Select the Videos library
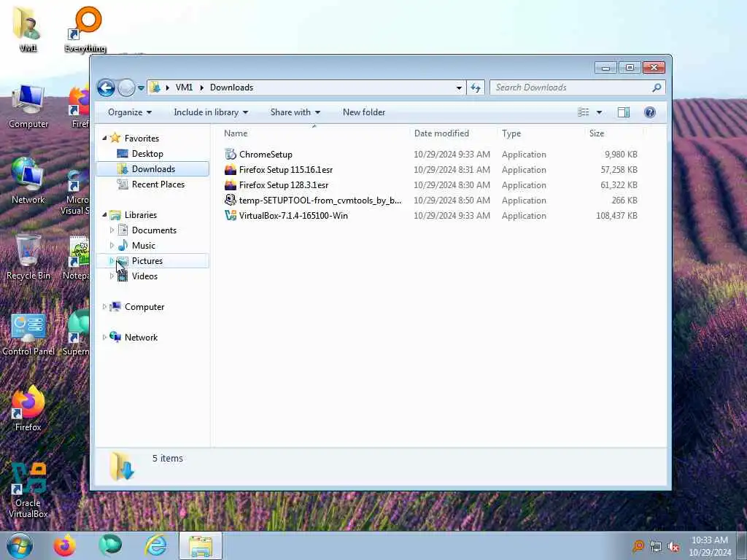747x560 pixels. (144, 276)
